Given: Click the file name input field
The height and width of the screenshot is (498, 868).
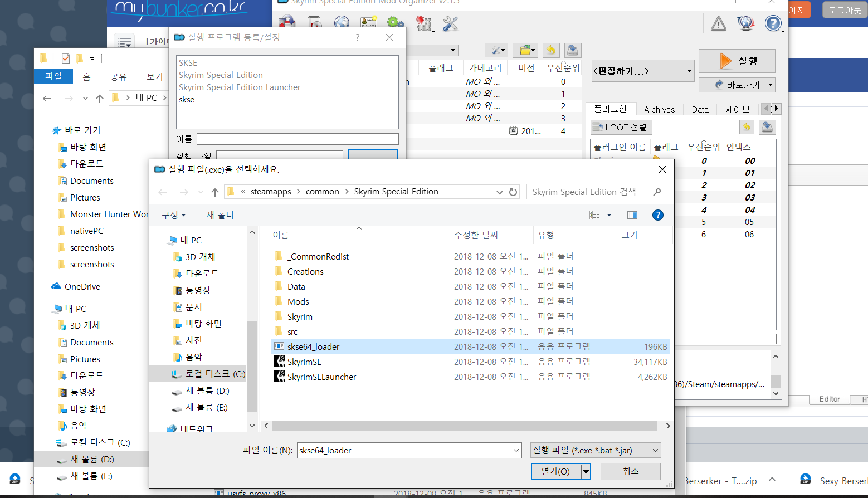Looking at the screenshot, I should (x=404, y=450).
